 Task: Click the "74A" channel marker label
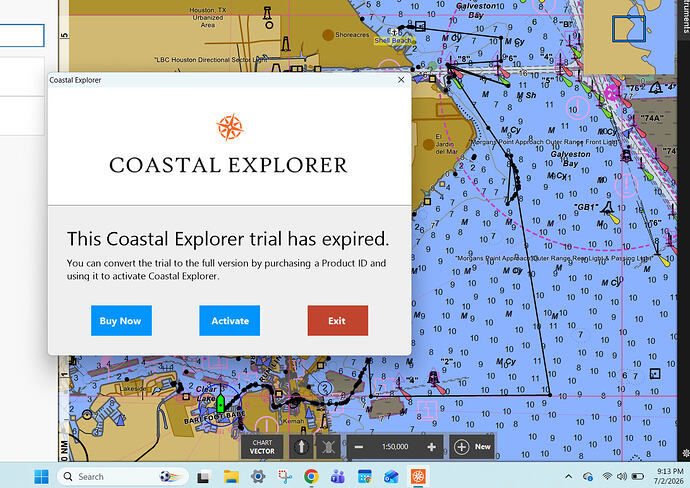[x=652, y=118]
